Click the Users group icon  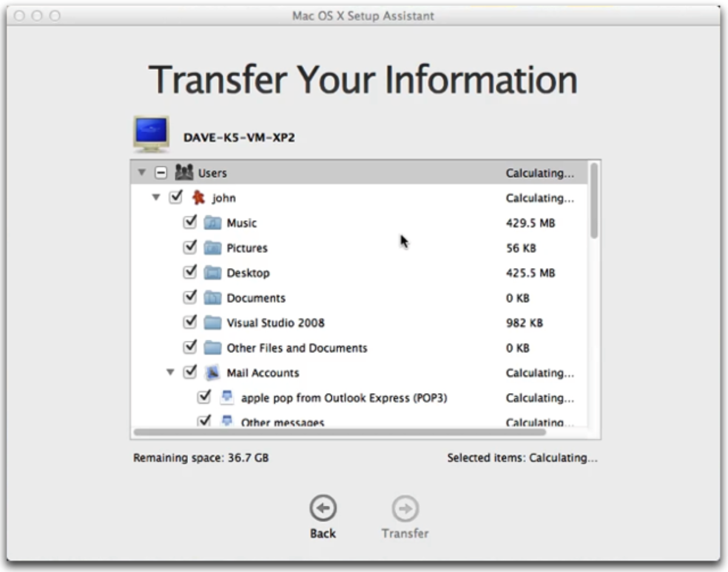pos(184,173)
